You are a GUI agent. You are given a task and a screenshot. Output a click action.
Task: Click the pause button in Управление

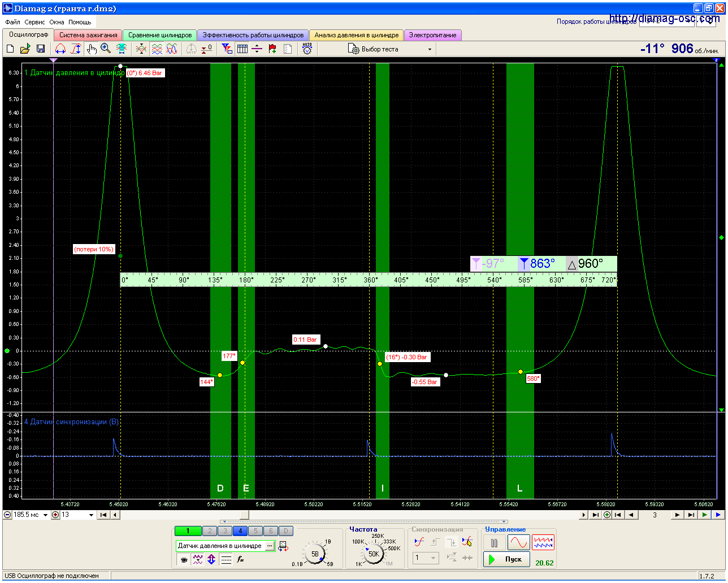click(x=495, y=543)
